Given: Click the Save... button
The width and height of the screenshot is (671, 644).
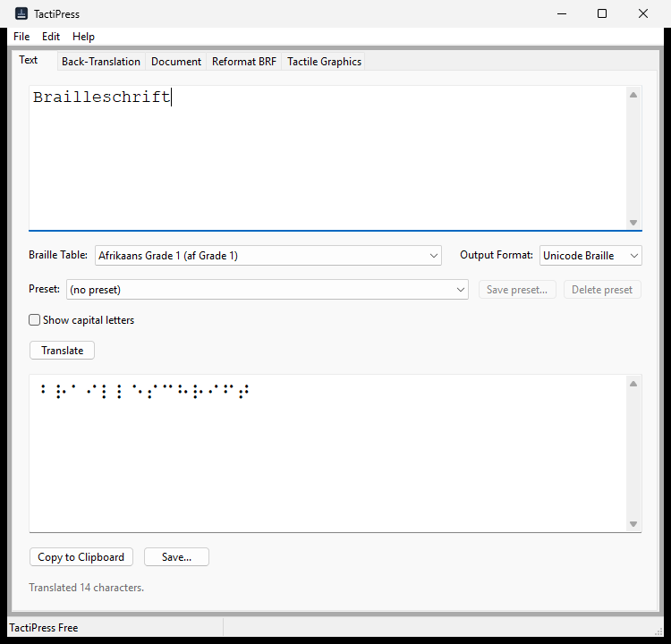Looking at the screenshot, I should (x=176, y=557).
